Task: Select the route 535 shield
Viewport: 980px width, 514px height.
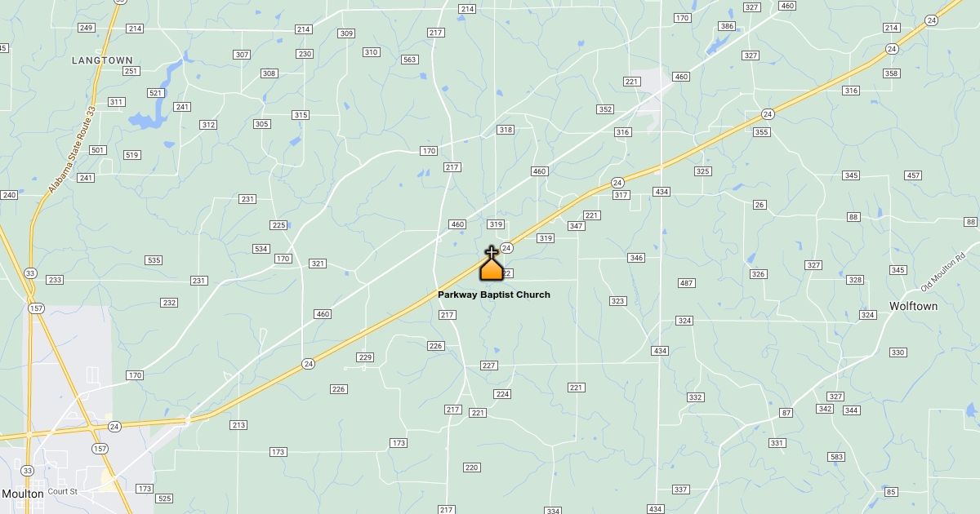Action: point(154,260)
